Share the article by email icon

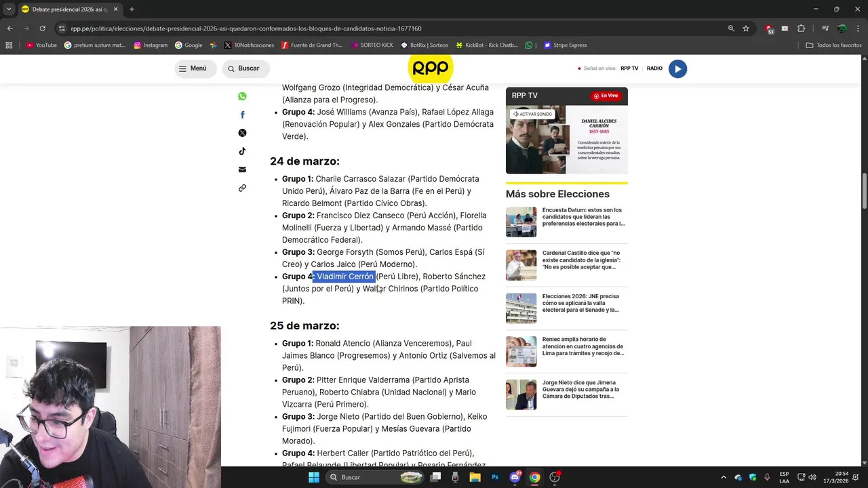[242, 169]
